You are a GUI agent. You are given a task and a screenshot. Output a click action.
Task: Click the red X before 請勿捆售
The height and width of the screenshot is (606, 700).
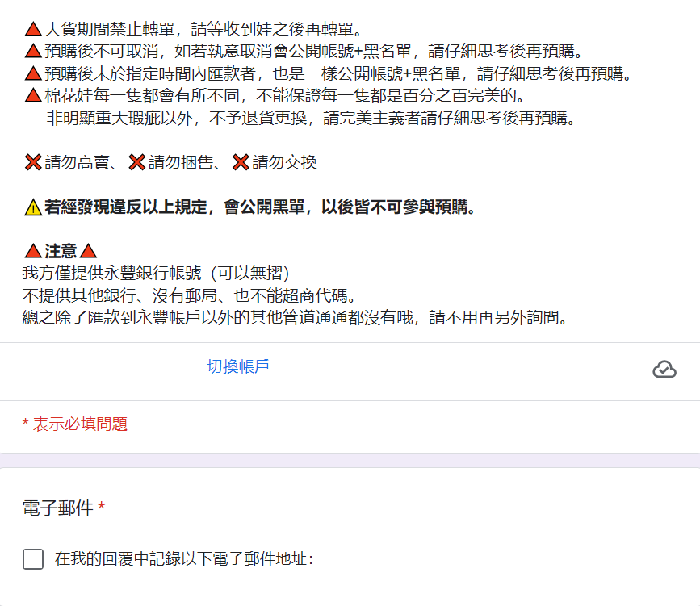click(x=137, y=162)
